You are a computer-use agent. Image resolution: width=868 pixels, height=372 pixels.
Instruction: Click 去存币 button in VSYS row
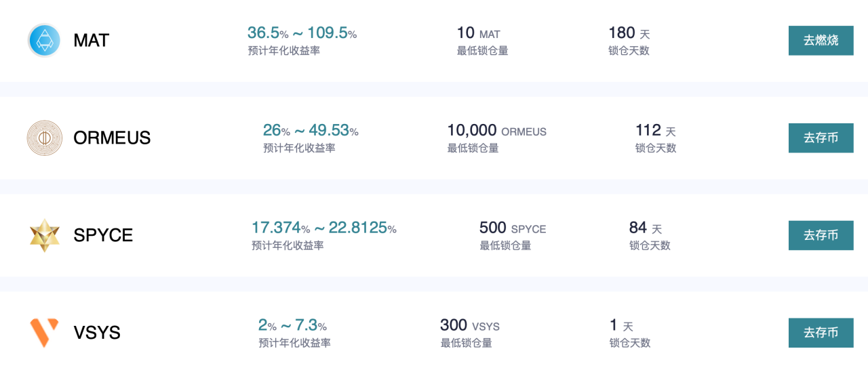click(821, 333)
